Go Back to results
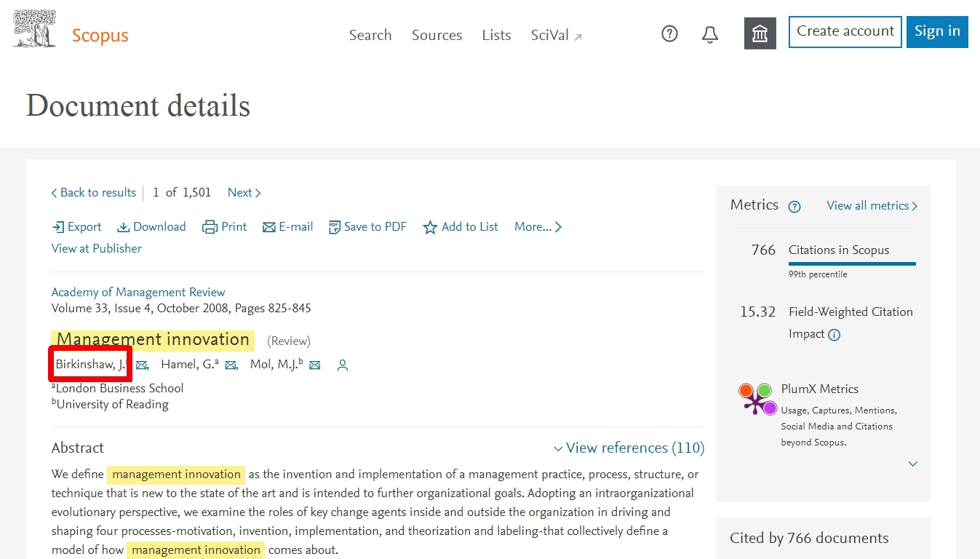The image size is (980, 559). pyautogui.click(x=94, y=192)
